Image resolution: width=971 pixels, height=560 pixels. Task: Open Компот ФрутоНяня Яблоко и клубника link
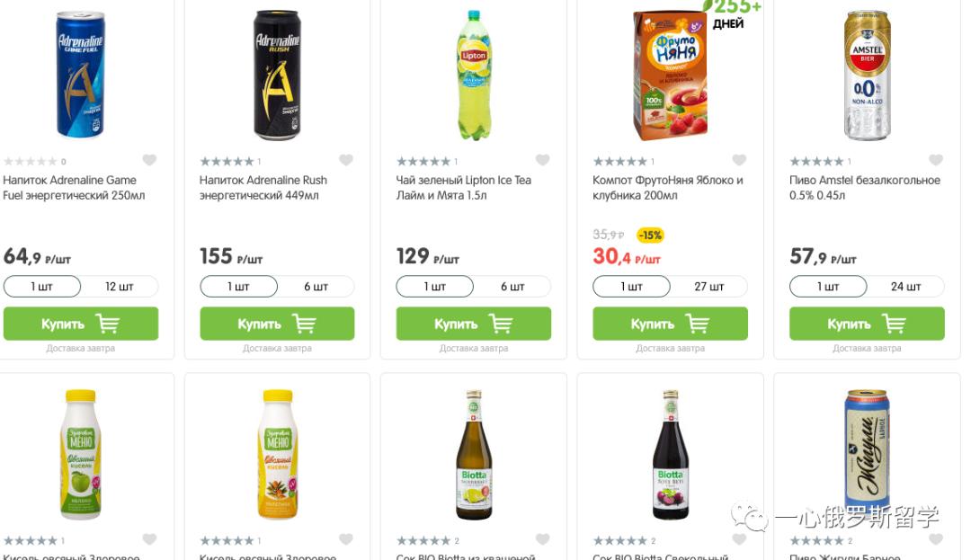point(668,187)
